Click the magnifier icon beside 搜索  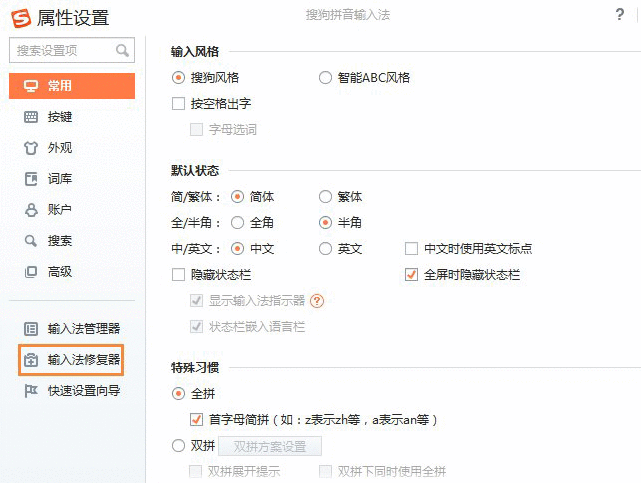31,241
